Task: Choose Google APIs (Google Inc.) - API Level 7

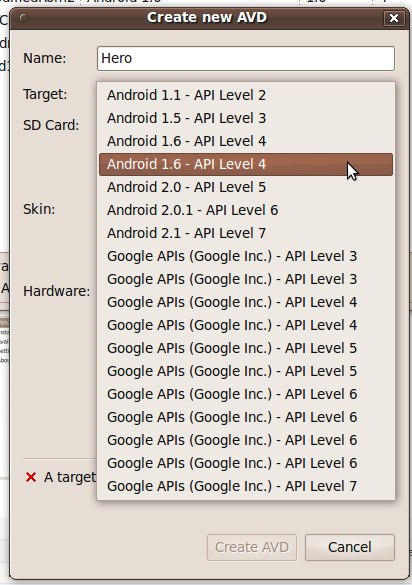Action: pos(246,486)
